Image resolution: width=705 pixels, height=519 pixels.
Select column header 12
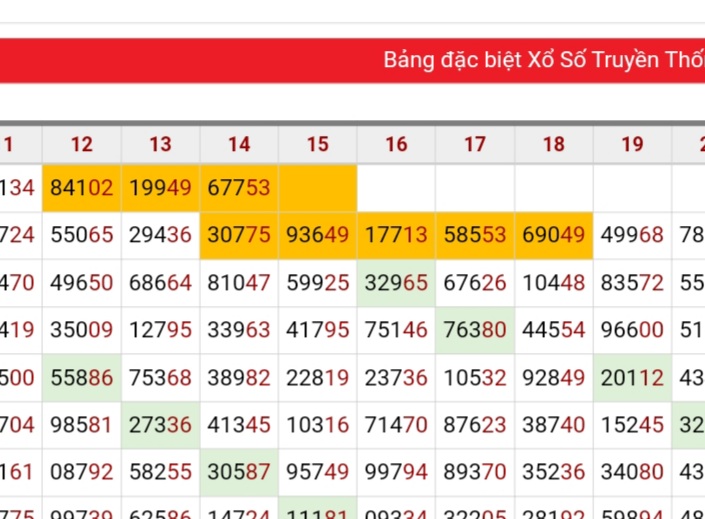click(82, 145)
